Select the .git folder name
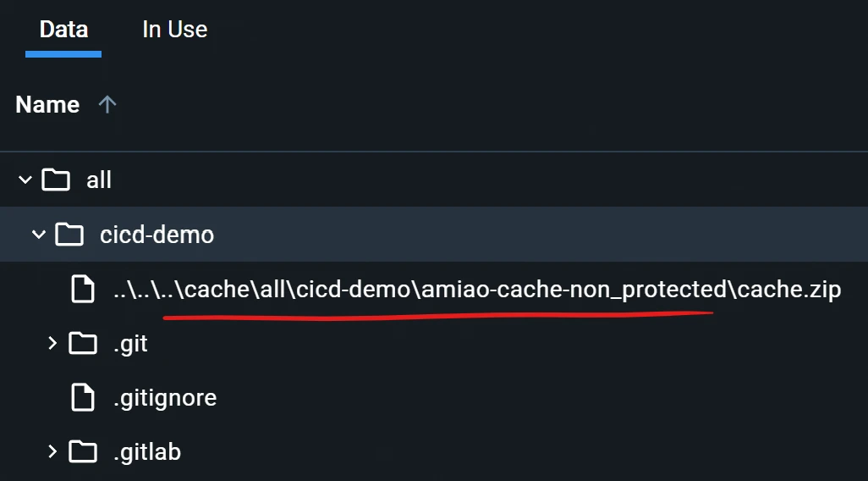The image size is (868, 481). pyautogui.click(x=130, y=344)
